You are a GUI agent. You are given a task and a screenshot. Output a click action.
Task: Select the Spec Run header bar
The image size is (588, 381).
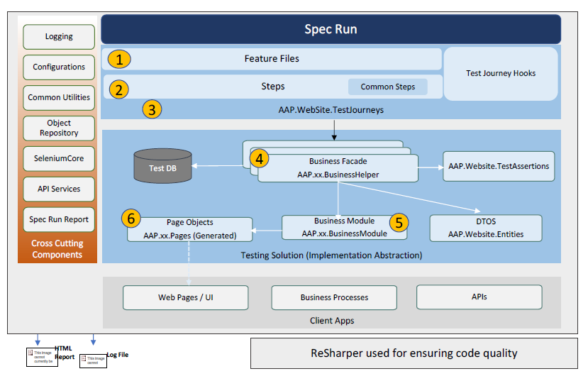tap(331, 30)
